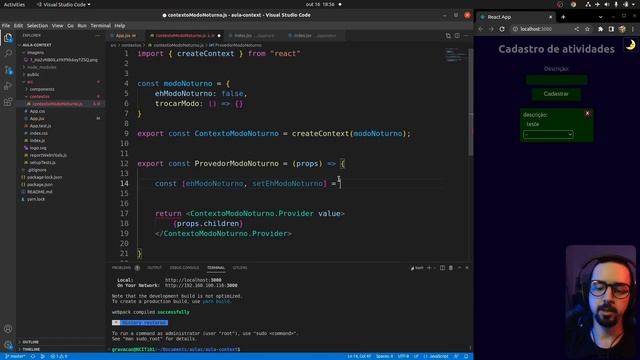Viewport: 640px width, 360px height.
Task: Open the Extensions view
Action: click(8, 102)
